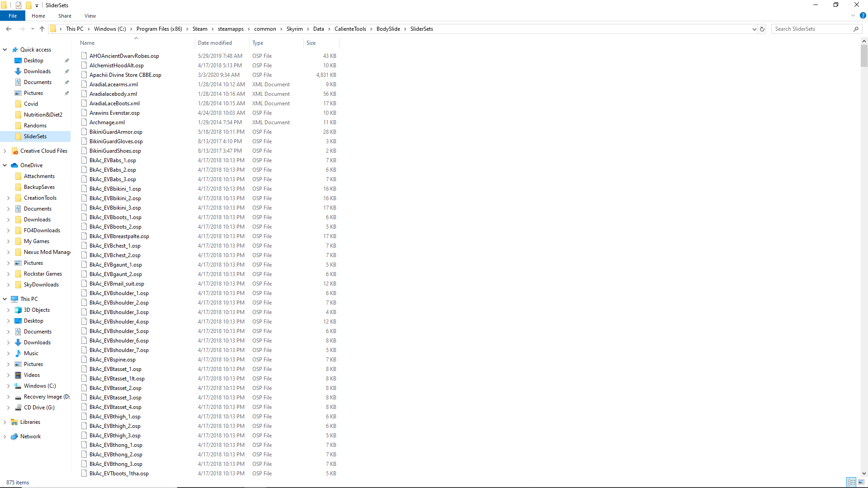Viewport: 868px width, 488px height.
Task: Select the AradiaLacearms.xml file
Action: [x=113, y=84]
